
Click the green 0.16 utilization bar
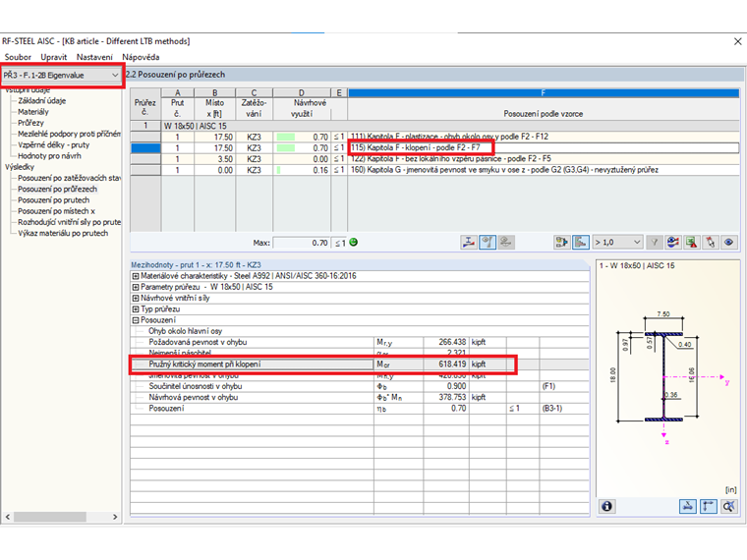[x=278, y=170]
